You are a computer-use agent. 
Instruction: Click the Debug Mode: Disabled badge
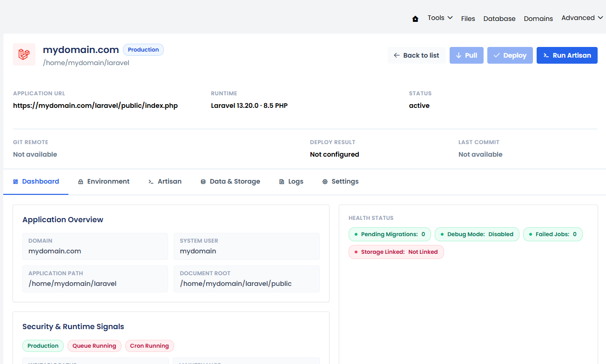click(477, 234)
